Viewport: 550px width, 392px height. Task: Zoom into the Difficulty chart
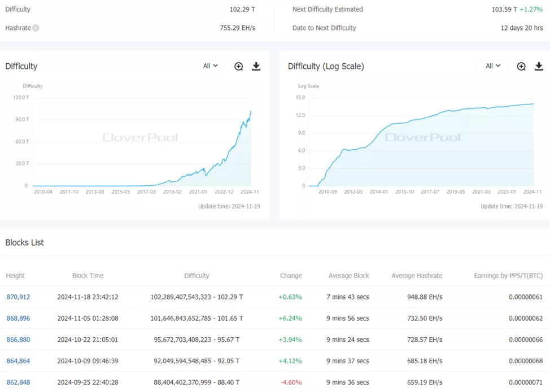pos(239,67)
